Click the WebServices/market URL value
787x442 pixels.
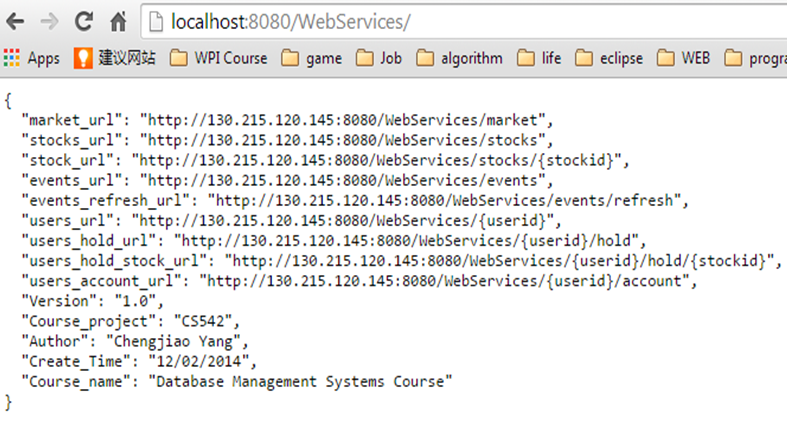(x=342, y=120)
